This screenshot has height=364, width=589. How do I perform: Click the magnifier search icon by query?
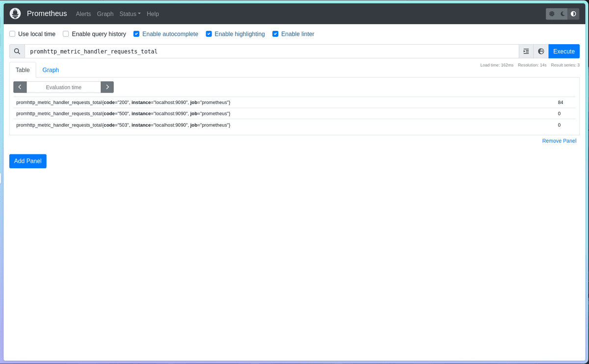tap(17, 52)
